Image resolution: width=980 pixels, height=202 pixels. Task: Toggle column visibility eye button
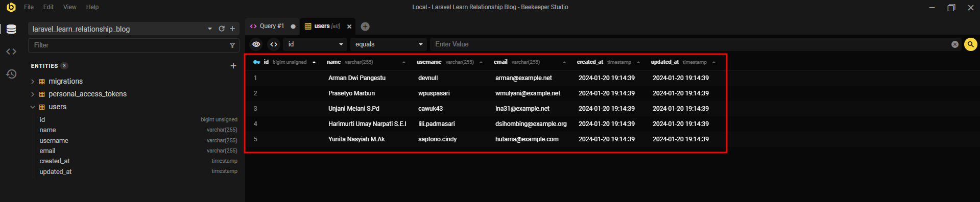(256, 44)
